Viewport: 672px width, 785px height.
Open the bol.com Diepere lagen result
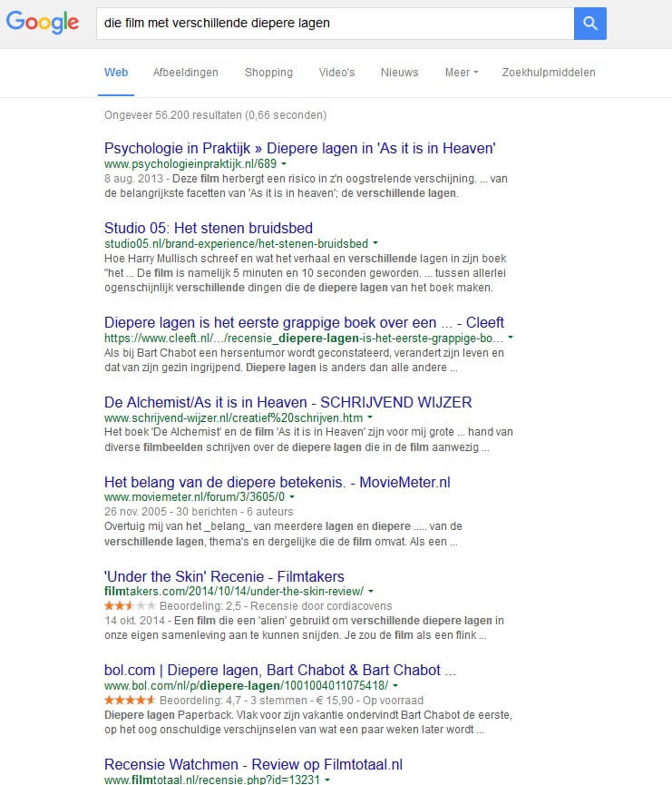point(279,670)
